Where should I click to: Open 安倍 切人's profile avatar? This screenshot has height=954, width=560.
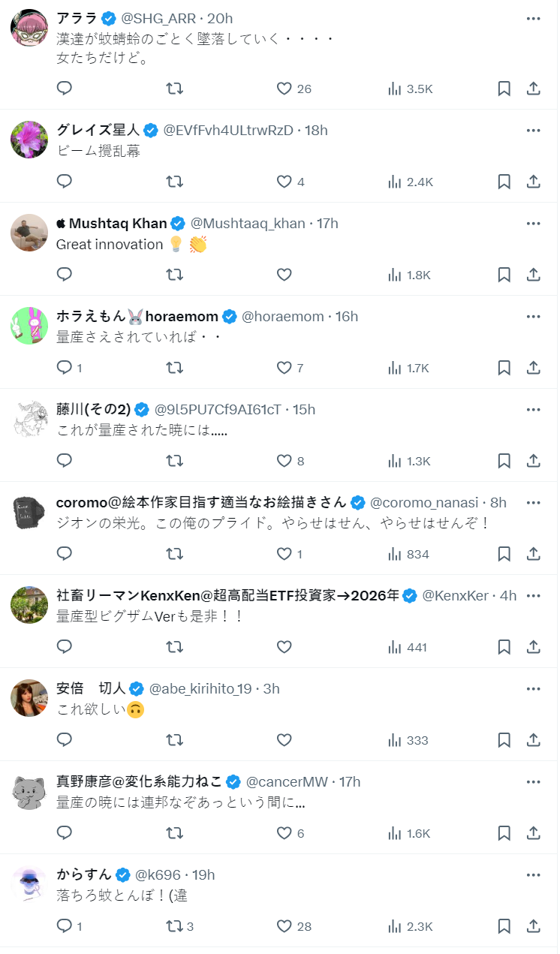point(29,698)
